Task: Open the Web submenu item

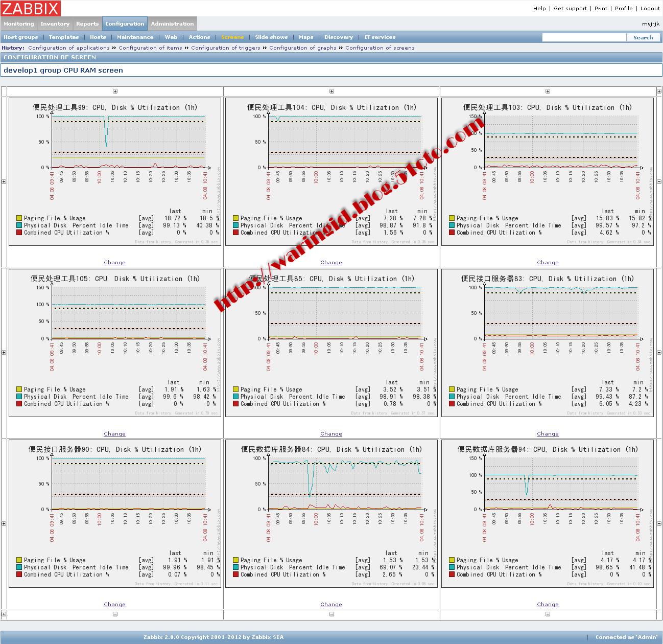Action: pyautogui.click(x=171, y=37)
